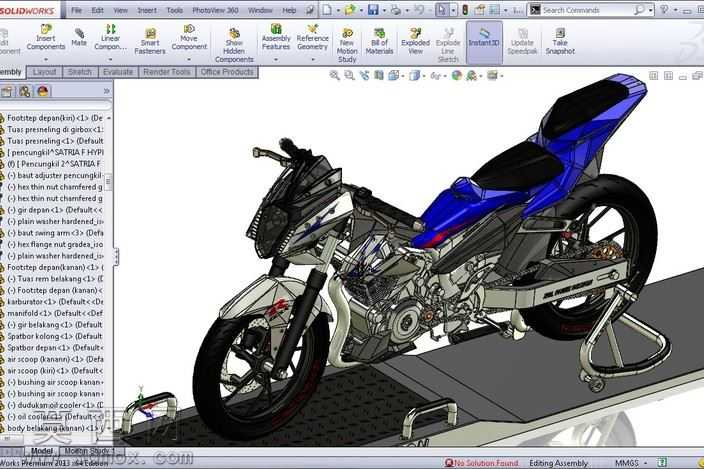Open the unit system MMGS dropdown

[646, 463]
